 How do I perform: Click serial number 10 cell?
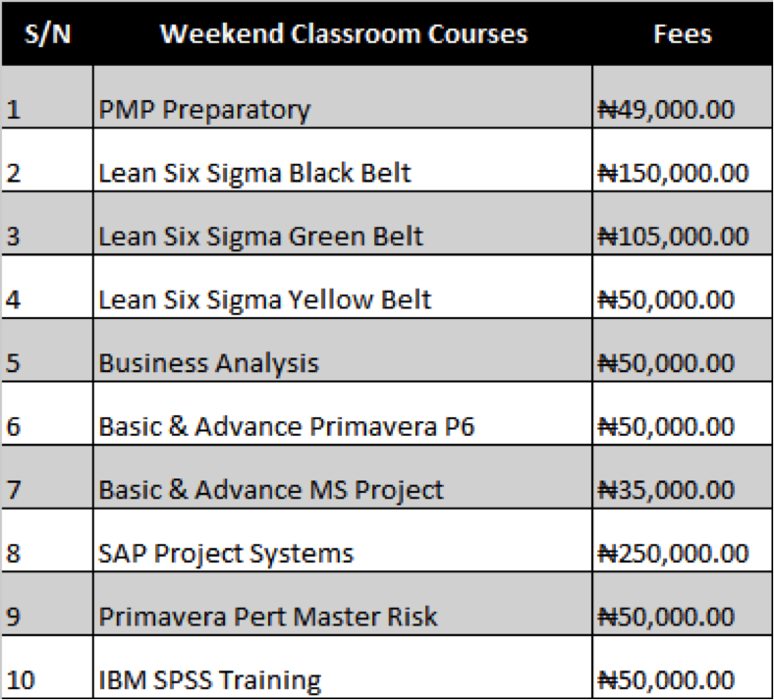click(47, 667)
